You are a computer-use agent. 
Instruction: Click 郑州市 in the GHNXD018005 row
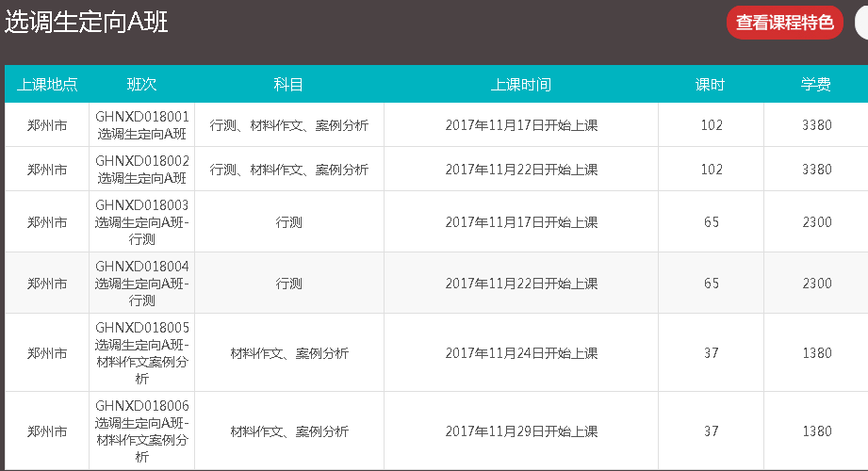tap(47, 353)
